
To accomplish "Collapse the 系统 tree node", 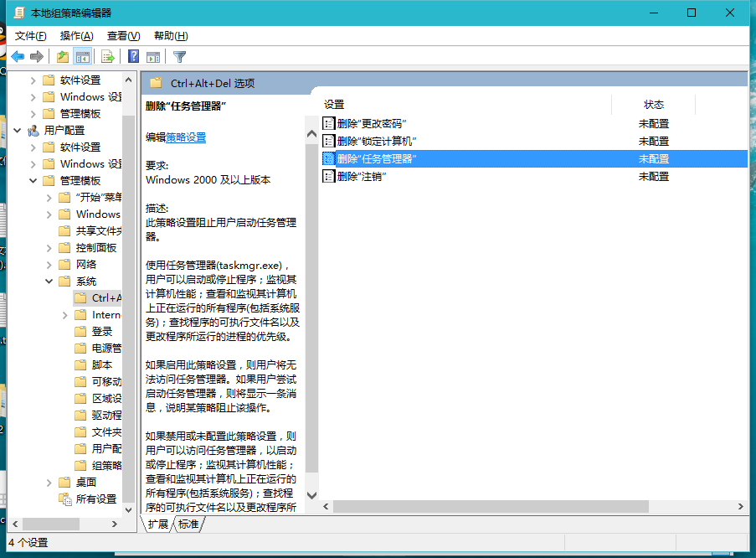I will click(49, 281).
